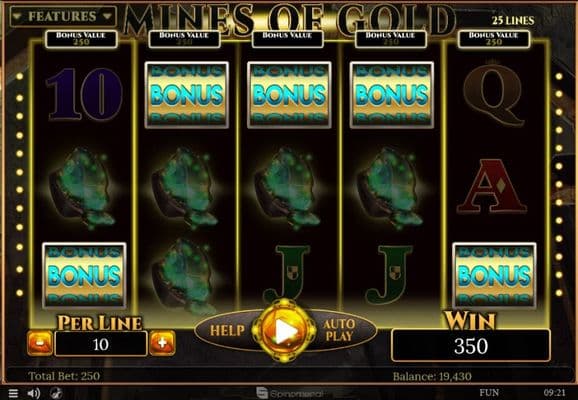578x400 pixels.
Task: Click the red Ace symbol on fifth reel
Action: tap(492, 187)
